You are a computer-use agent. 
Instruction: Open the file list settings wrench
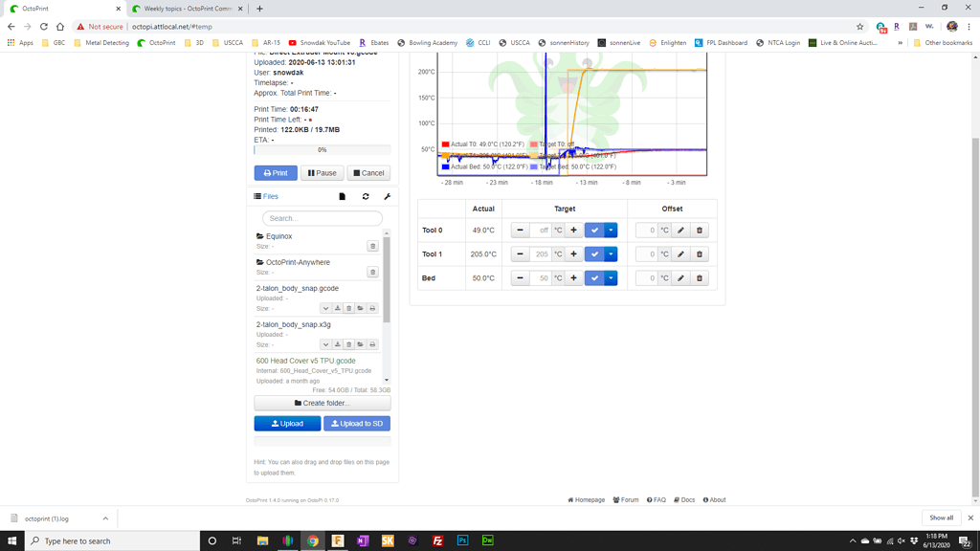[x=388, y=196]
